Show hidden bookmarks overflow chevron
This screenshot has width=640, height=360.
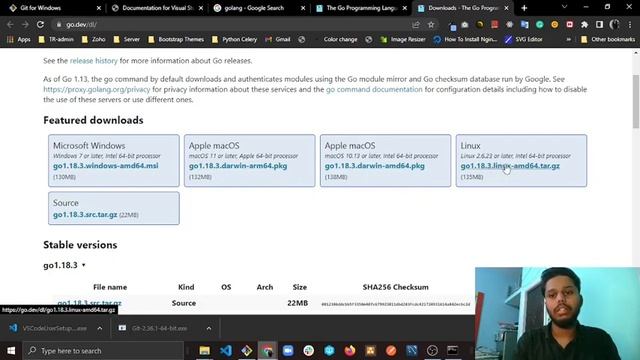568,39
